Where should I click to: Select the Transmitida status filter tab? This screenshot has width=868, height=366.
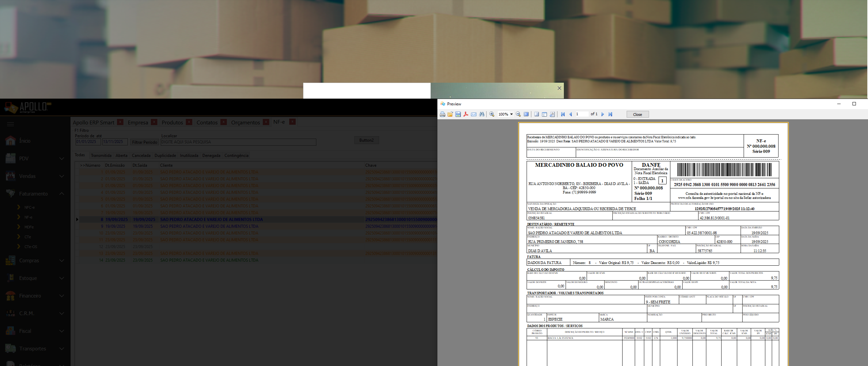tap(101, 156)
